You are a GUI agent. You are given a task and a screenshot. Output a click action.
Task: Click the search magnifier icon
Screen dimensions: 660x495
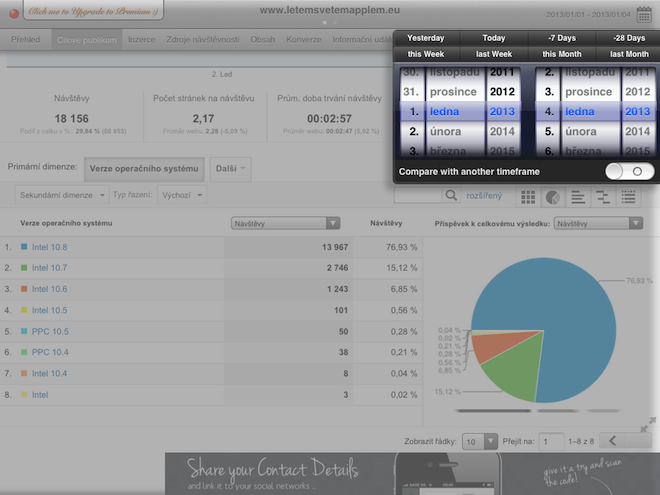pyautogui.click(x=451, y=195)
